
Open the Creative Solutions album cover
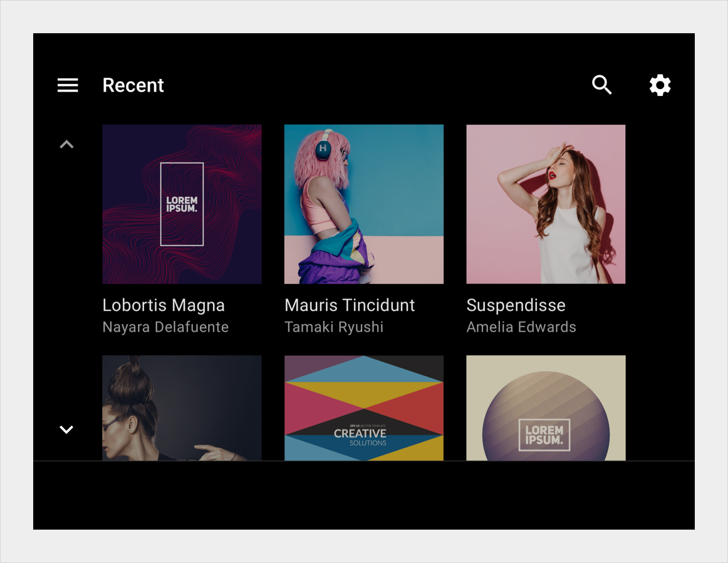click(363, 408)
